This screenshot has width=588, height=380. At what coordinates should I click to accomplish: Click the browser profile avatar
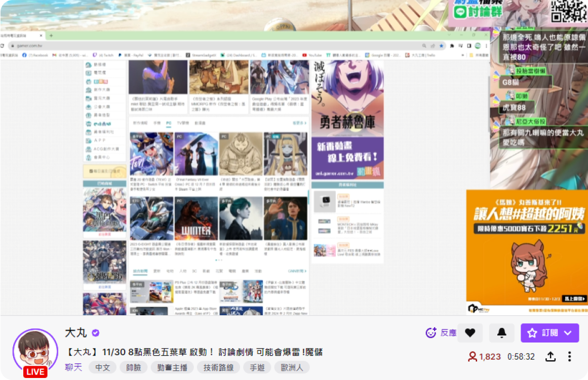(478, 46)
